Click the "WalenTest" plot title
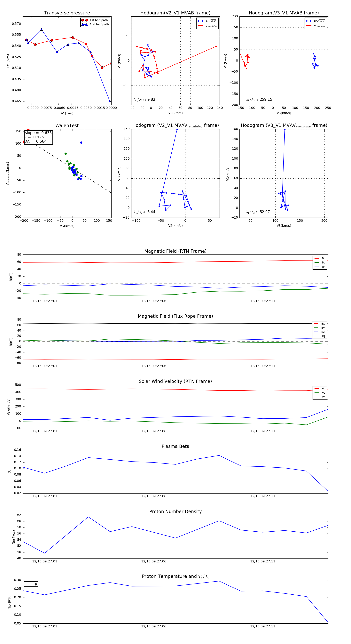 coord(67,125)
